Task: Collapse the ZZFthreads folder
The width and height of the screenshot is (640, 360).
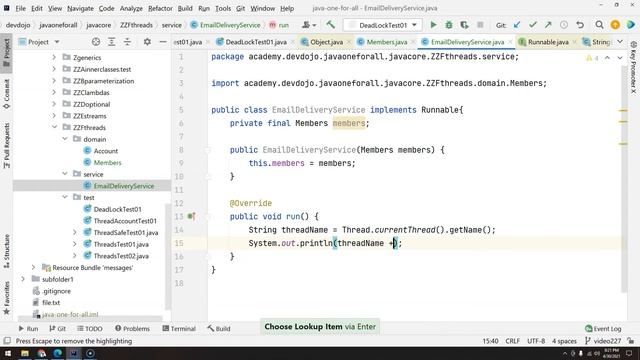Action: tap(54, 127)
